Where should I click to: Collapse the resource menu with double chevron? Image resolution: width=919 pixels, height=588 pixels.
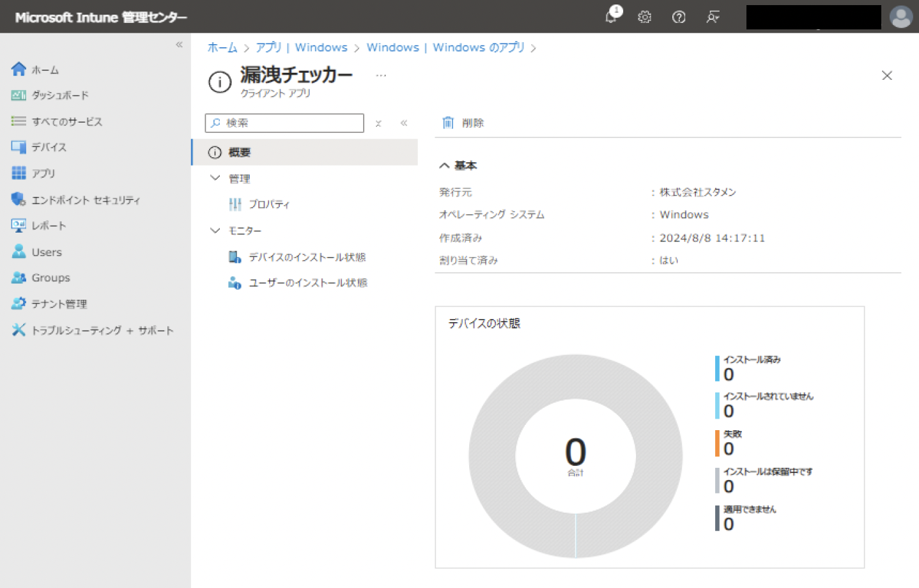coord(404,123)
